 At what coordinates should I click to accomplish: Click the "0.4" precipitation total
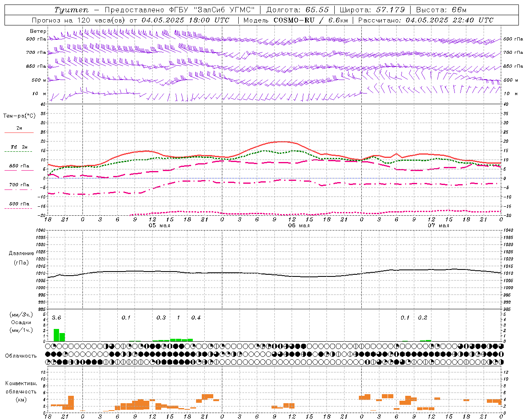click(x=196, y=318)
